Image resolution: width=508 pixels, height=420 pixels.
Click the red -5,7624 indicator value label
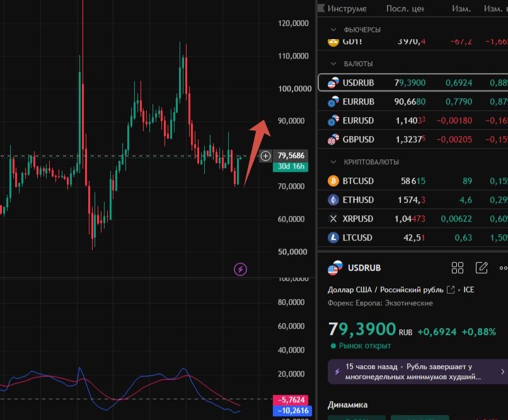(x=291, y=400)
